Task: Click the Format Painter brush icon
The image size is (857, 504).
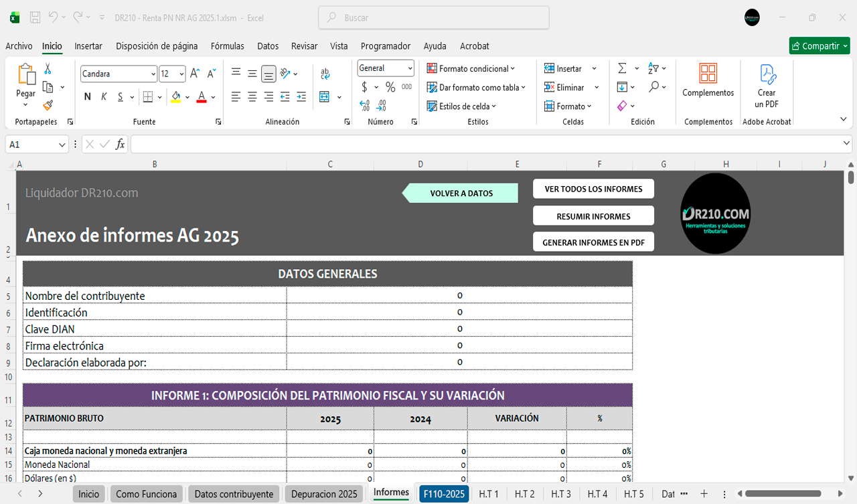Action: pyautogui.click(x=48, y=105)
